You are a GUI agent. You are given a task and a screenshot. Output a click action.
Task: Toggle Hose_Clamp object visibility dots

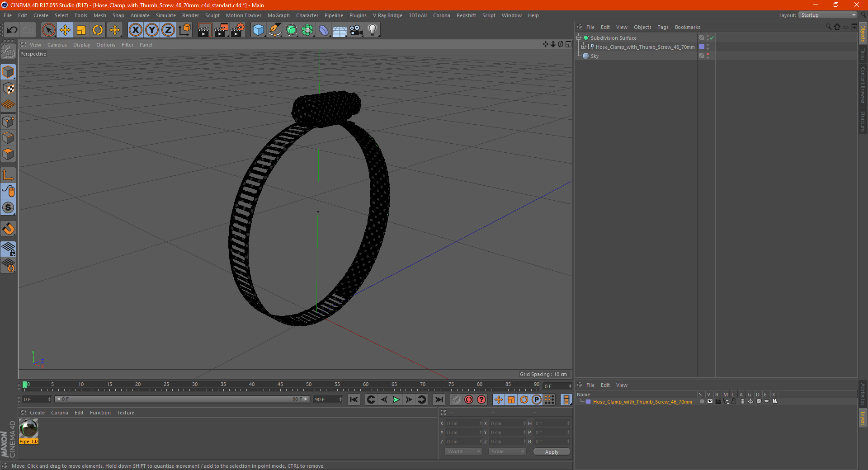708,47
